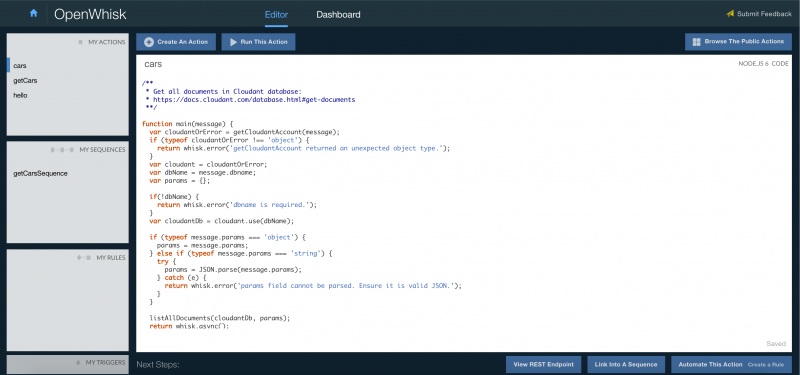Viewport: 800px width, 375px height.
Task: Click the MY TRIGGERS header
Action: point(105,362)
